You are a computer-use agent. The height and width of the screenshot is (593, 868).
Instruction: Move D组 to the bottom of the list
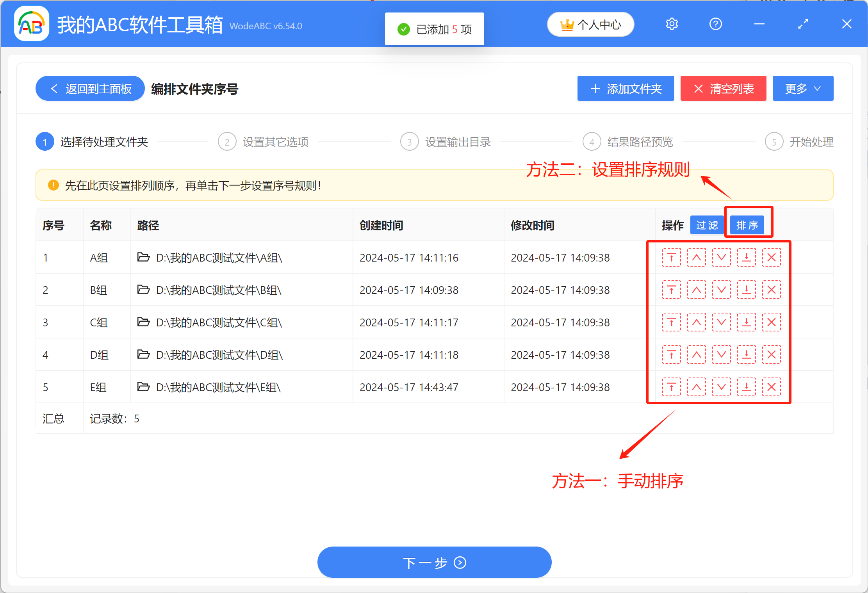click(x=746, y=354)
